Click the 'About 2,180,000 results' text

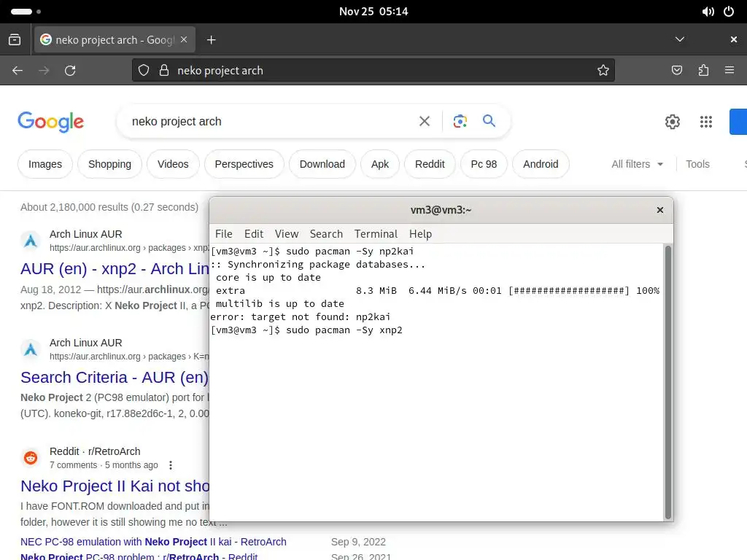(109, 207)
